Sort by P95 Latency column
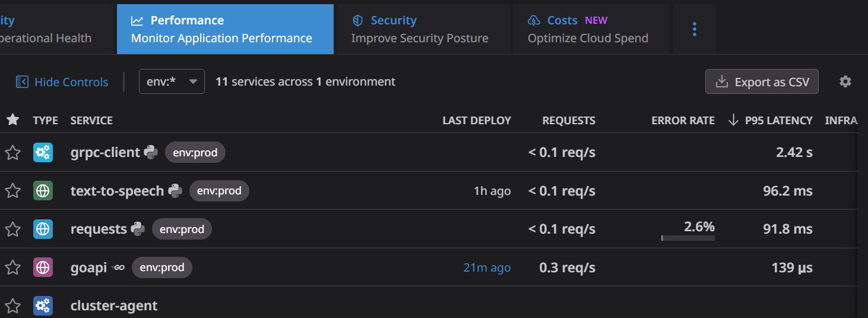 pos(771,121)
